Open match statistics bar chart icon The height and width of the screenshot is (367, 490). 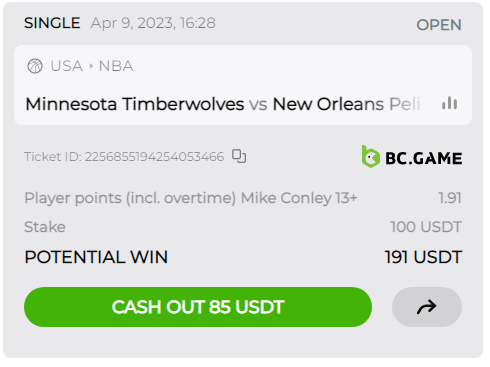450,103
